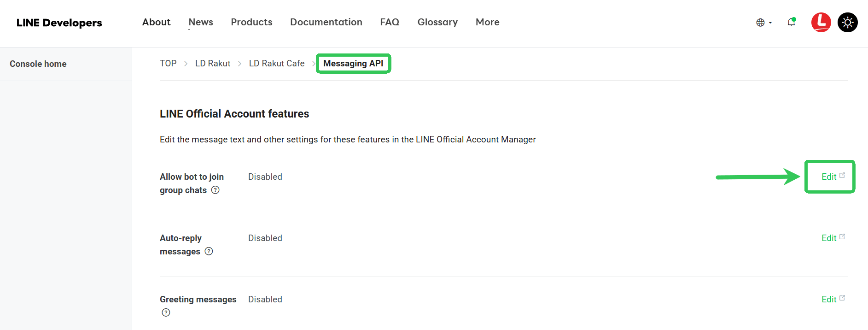Open LD Rakut breadcrumb
The image size is (868, 330).
pos(213,64)
